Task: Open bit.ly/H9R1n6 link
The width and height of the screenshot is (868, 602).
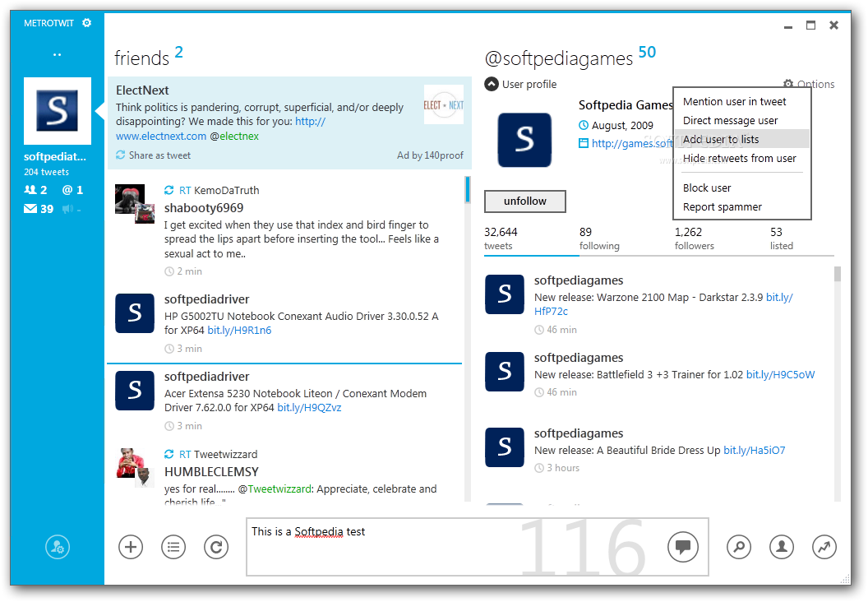Action: click(x=239, y=331)
